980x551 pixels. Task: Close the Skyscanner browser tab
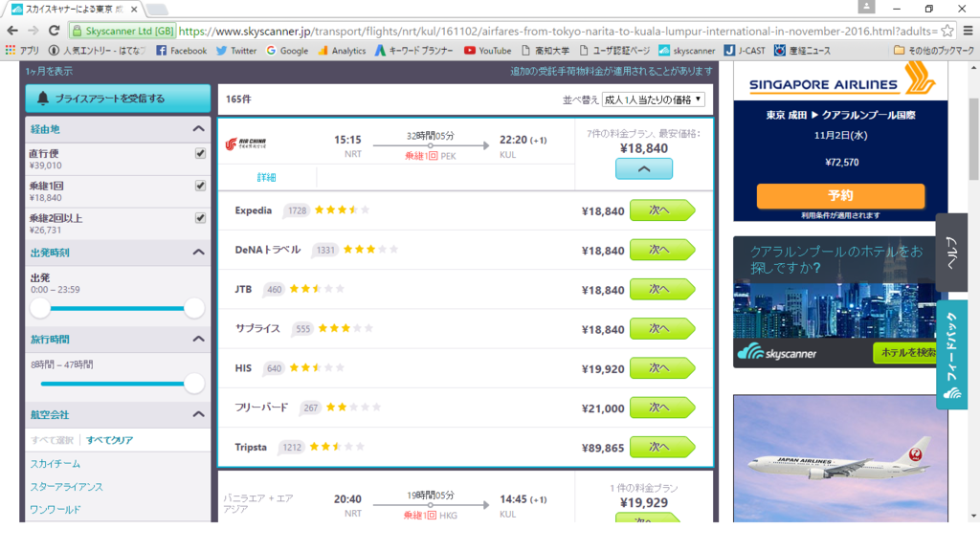134,10
